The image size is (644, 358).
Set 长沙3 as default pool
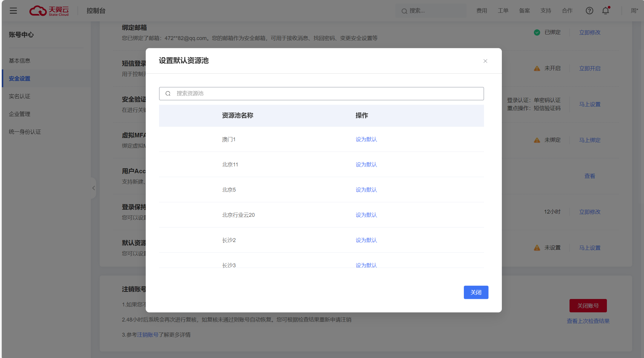[366, 265]
